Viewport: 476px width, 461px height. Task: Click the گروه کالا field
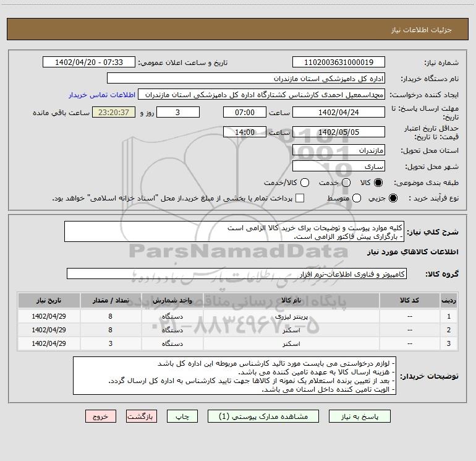(237, 274)
